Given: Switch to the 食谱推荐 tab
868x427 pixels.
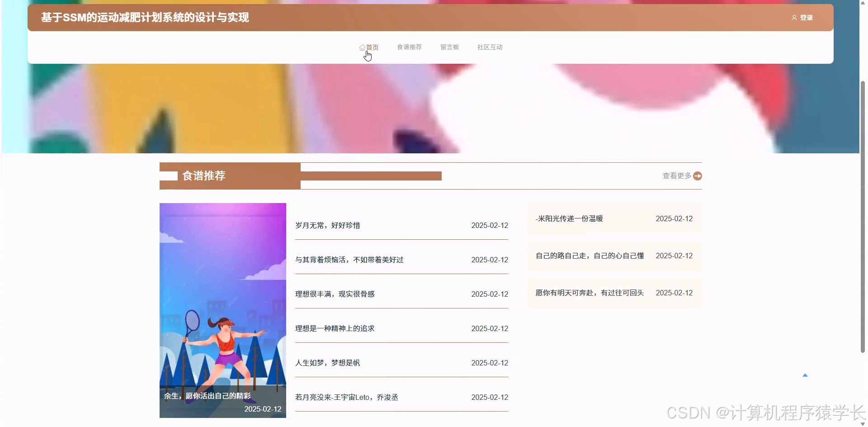Looking at the screenshot, I should 409,47.
